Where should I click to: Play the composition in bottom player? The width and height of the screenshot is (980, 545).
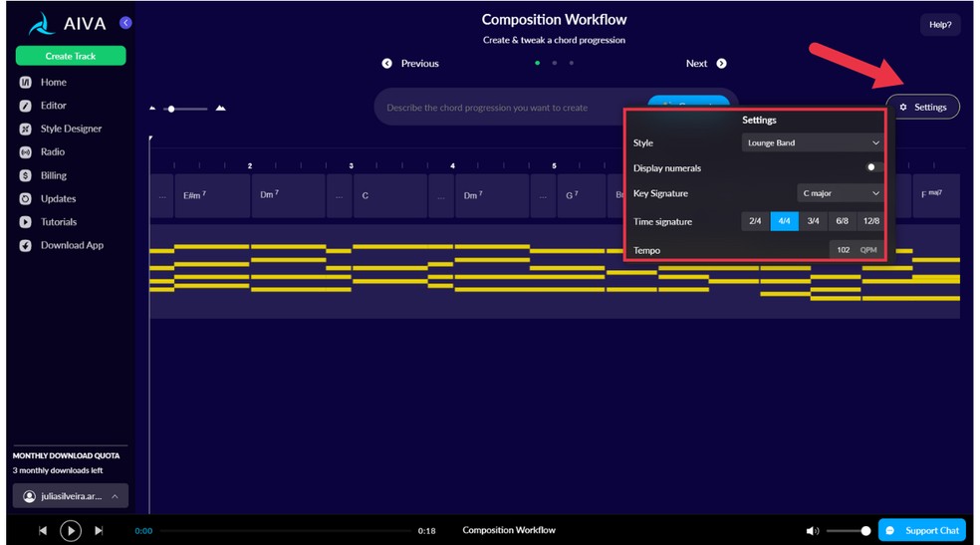click(71, 531)
